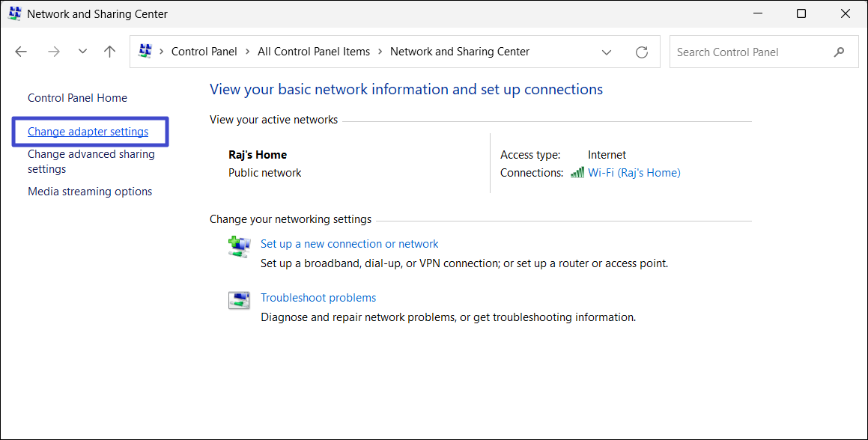Screen dimensions: 868x440
Task: Select All Control Panel Items breadcrumb
Action: coord(314,52)
